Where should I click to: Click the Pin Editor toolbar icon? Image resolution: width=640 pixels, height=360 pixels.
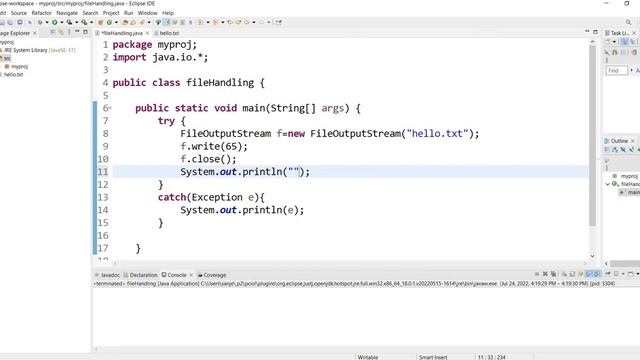[278, 22]
